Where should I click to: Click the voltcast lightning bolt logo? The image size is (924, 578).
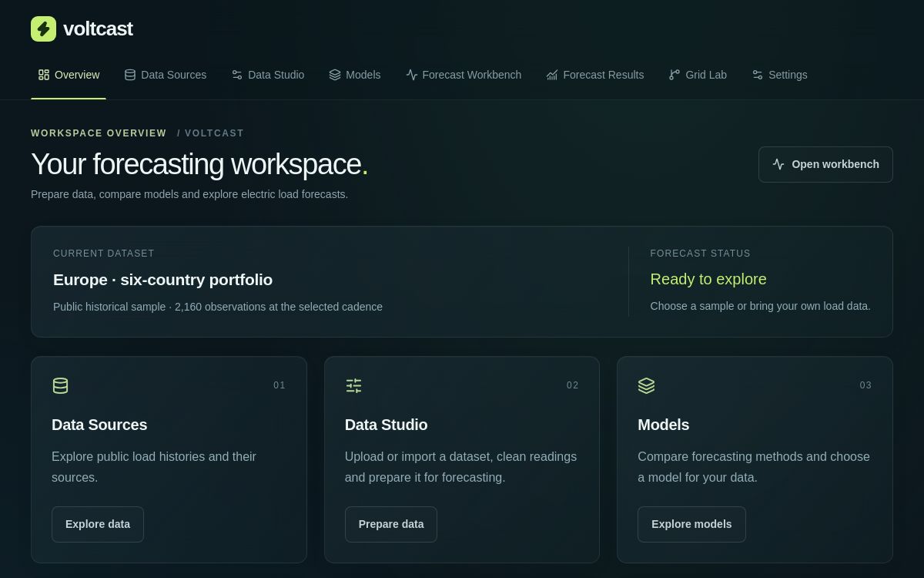coord(43,29)
